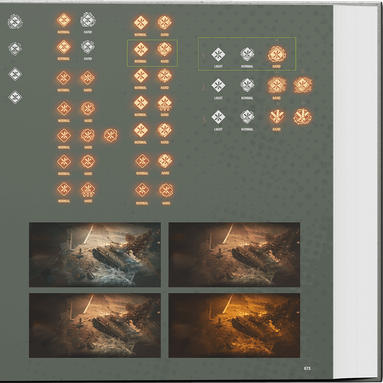Image resolution: width=383 pixels, height=383 pixels.
Task: Click the HARD icon in the middle column's top row
Action: tap(164, 23)
